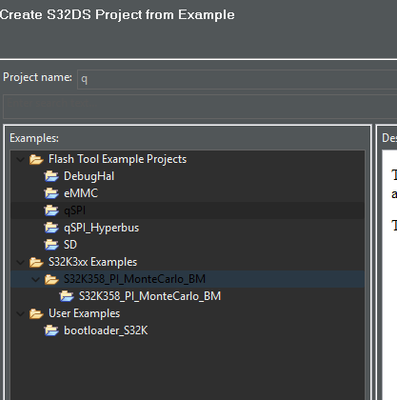397x400 pixels.
Task: Click the bootloader_S32K folder icon
Action: click(51, 330)
